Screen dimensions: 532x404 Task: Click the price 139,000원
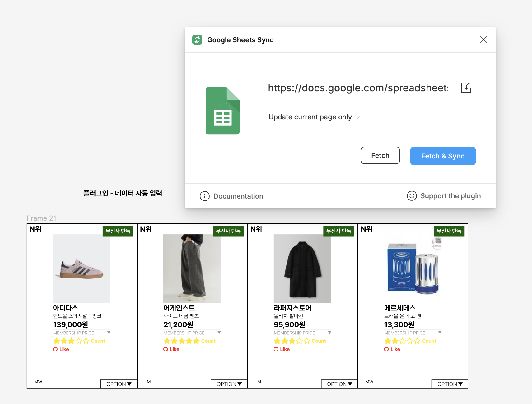tap(71, 325)
